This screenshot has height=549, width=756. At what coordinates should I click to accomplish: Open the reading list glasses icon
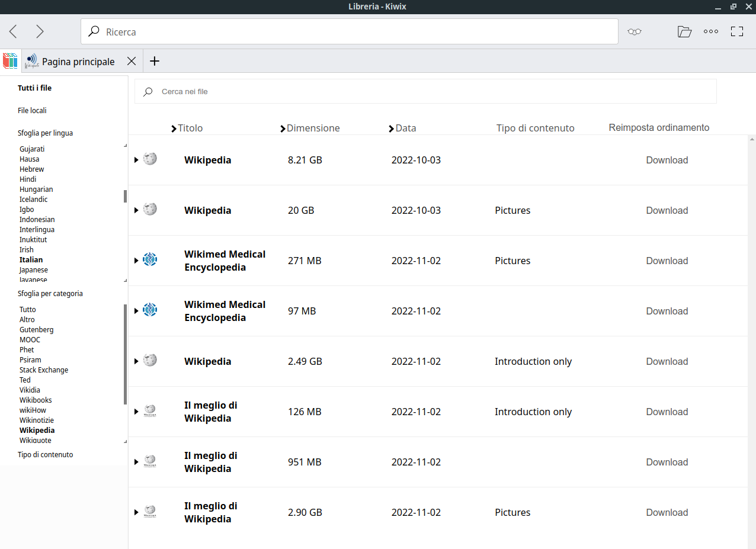(635, 32)
